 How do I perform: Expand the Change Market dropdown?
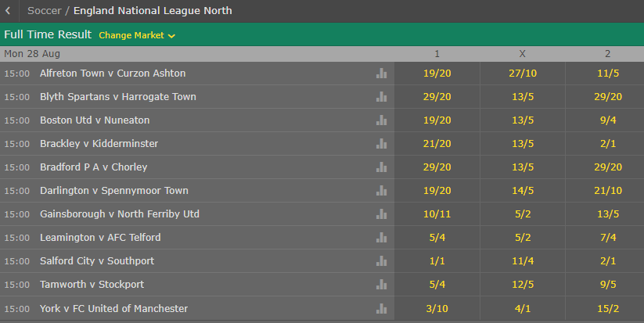click(137, 35)
